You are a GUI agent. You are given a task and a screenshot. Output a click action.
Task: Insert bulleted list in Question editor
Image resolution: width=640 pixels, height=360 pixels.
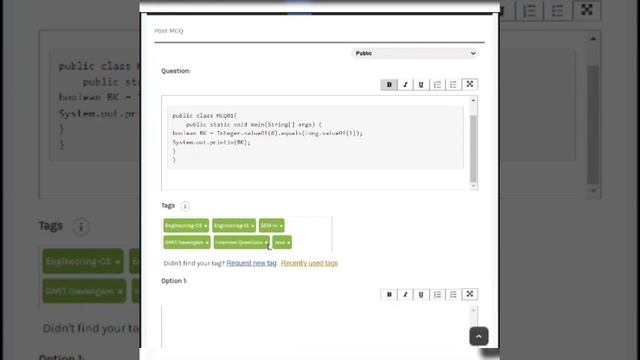(x=453, y=84)
